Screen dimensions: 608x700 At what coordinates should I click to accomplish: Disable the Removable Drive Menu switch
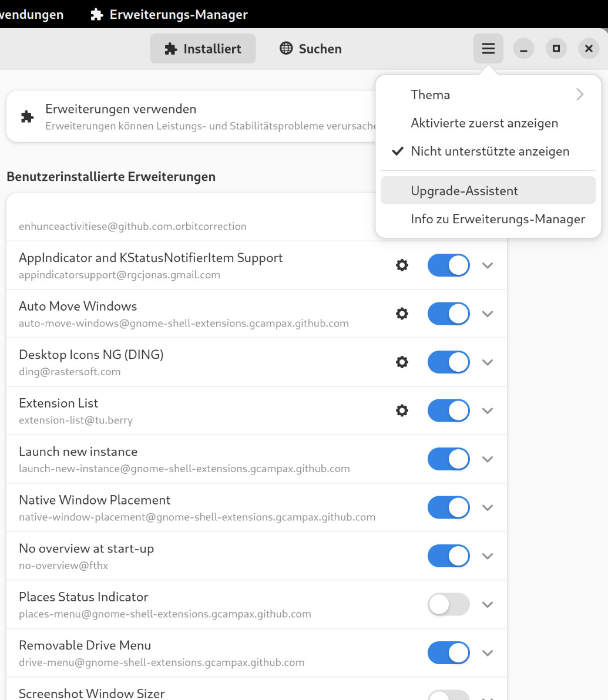(449, 652)
